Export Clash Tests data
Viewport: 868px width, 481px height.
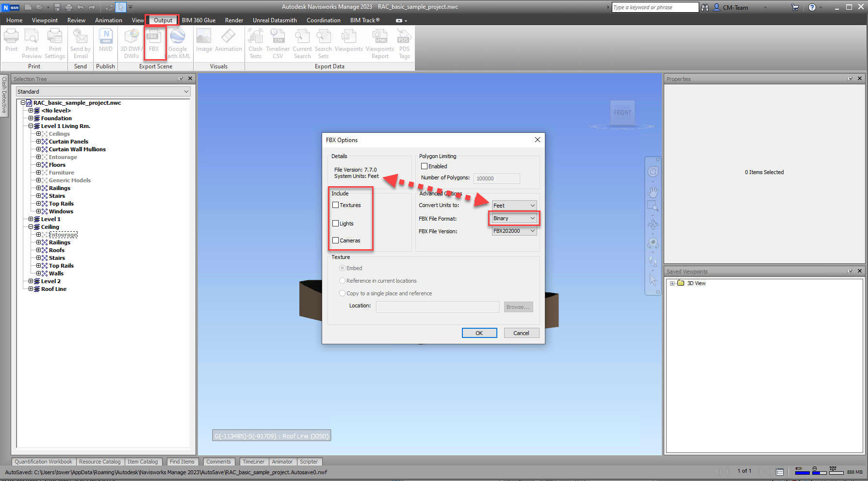255,44
